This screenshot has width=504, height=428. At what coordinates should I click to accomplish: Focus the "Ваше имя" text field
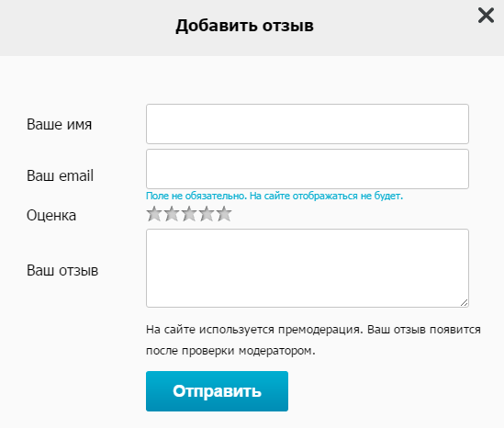click(308, 124)
